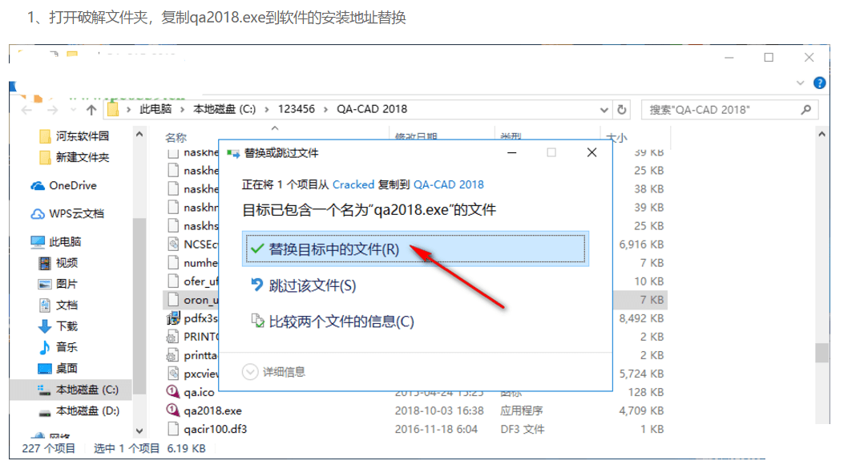Viewport: 868px width, 469px height.
Task: Open 下载 downloads folder icon
Action: coord(45,326)
